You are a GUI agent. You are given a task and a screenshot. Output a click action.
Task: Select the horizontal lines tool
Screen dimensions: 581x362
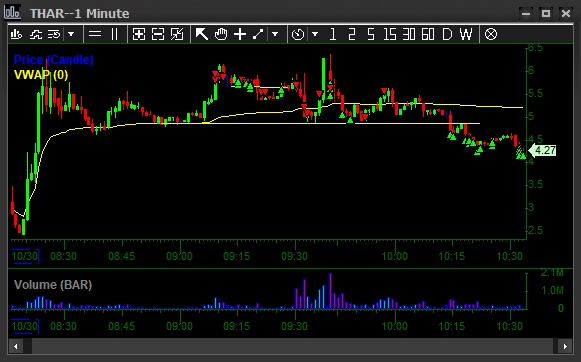point(95,34)
